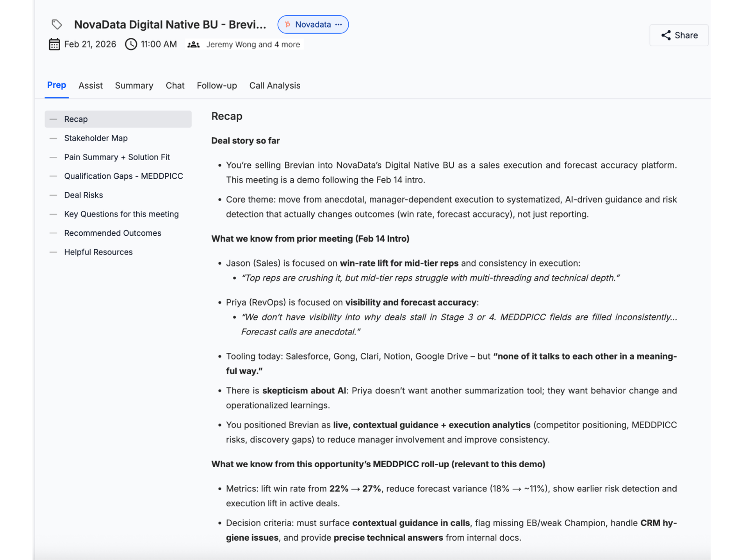
Task: Click Jeremy Wong and 4 more attendees
Action: [253, 44]
